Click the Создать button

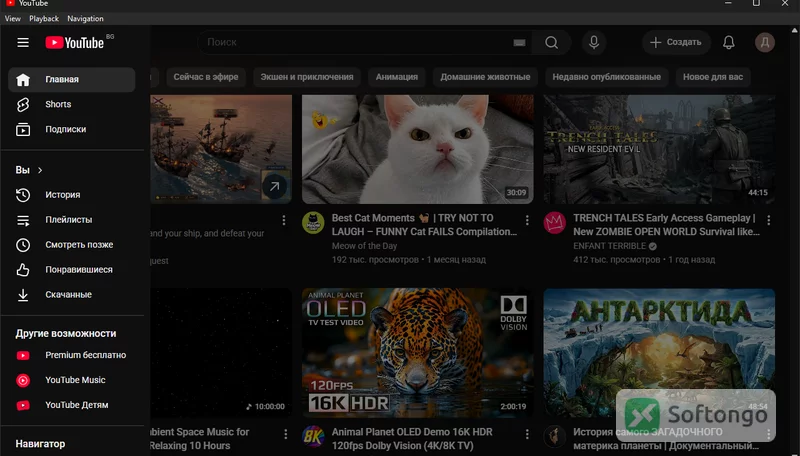click(676, 42)
